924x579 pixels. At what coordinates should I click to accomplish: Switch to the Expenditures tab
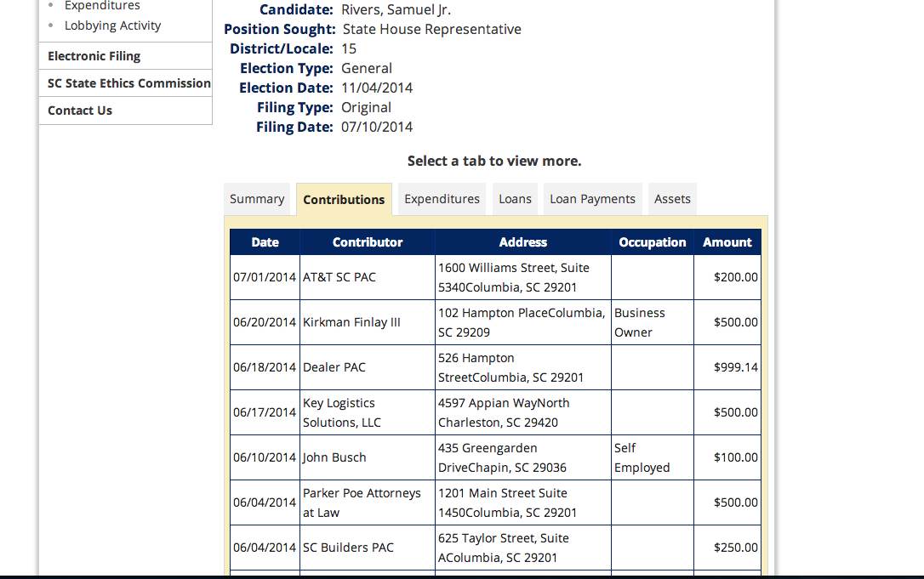tap(442, 199)
